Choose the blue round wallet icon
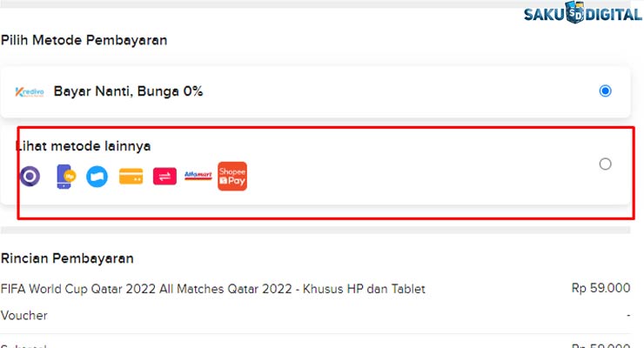The height and width of the screenshot is (348, 644). pyautogui.click(x=97, y=177)
